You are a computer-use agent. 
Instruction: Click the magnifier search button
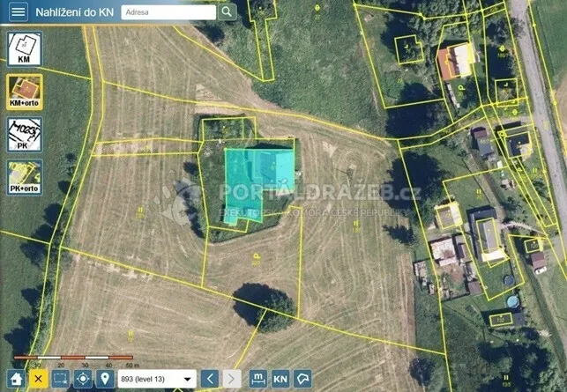[x=228, y=12]
